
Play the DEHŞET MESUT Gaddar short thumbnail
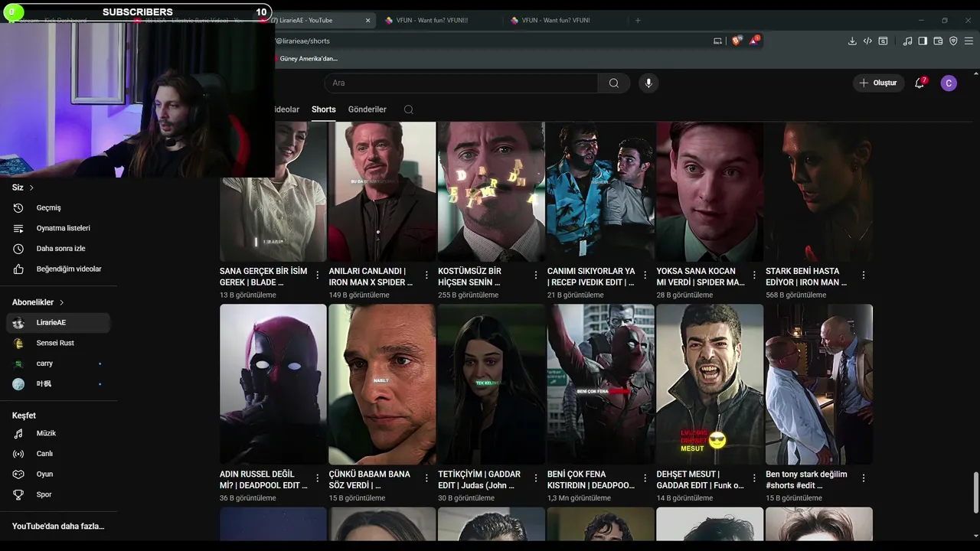click(710, 384)
